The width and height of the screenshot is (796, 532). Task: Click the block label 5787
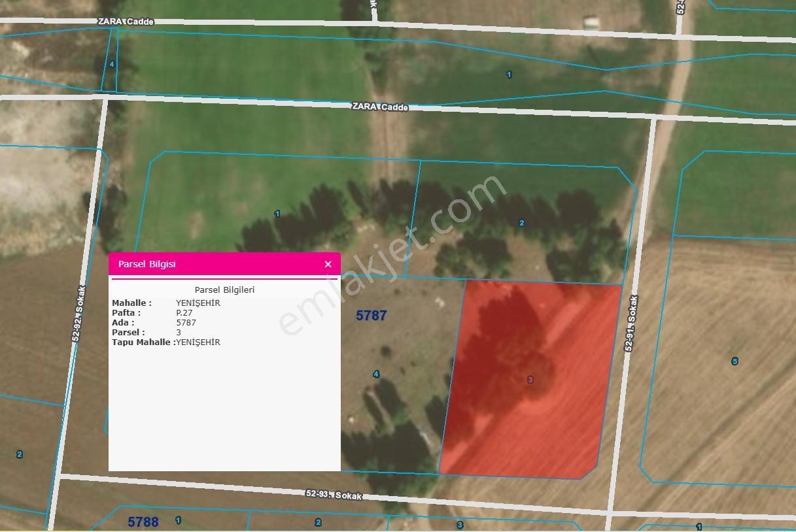pos(372,316)
